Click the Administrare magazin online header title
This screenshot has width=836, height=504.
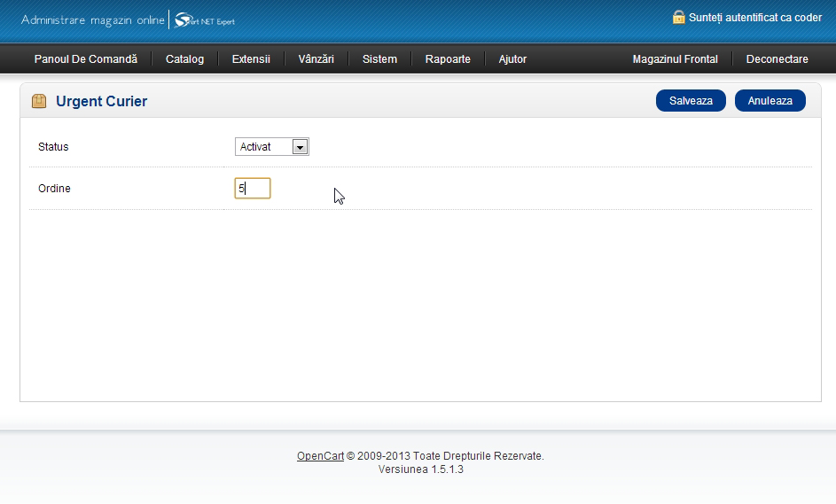pos(92,19)
